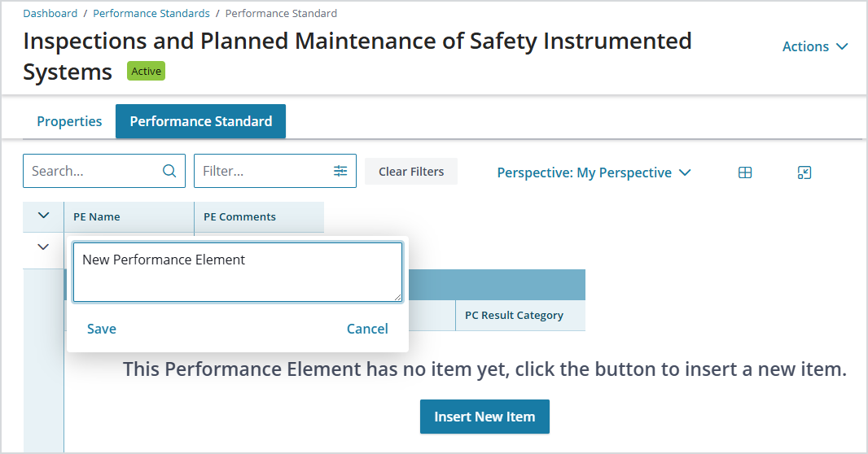Expand the Actions dropdown menu

[x=815, y=46]
